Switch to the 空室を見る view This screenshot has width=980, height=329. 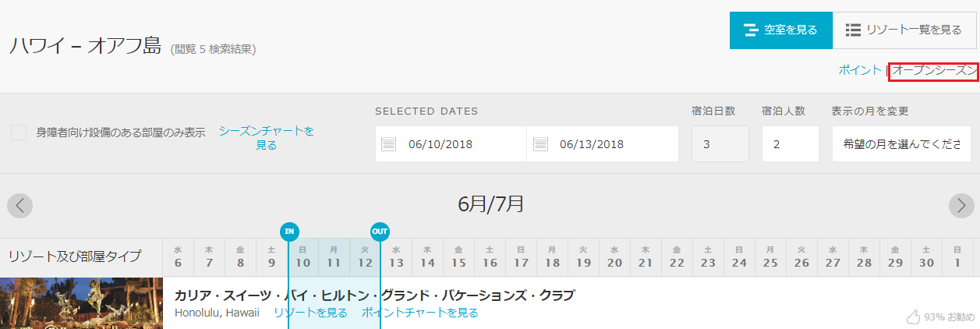781,30
